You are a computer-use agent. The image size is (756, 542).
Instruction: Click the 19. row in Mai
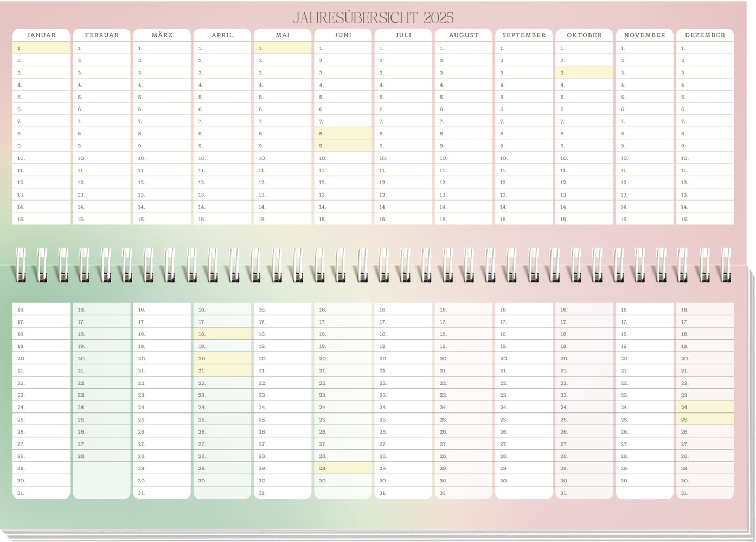click(x=283, y=346)
